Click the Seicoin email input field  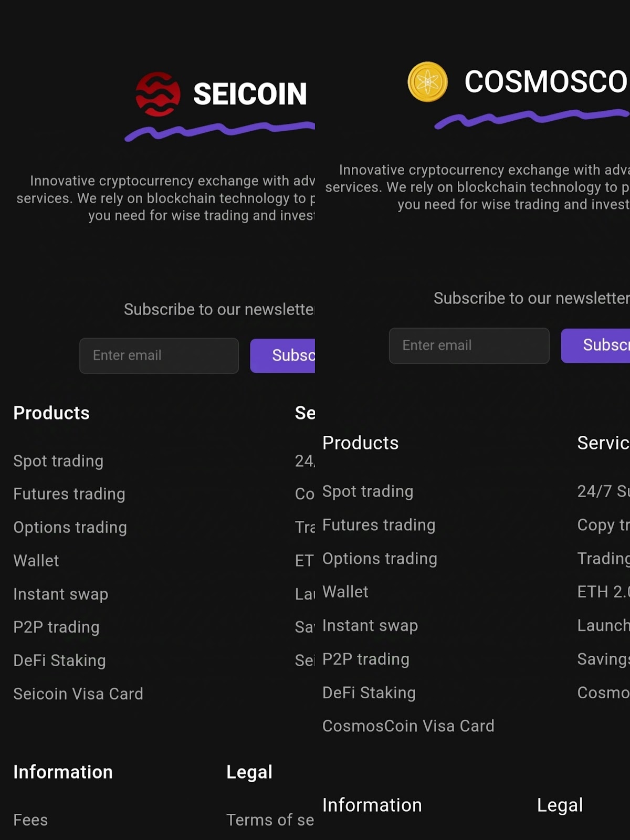coord(159,355)
